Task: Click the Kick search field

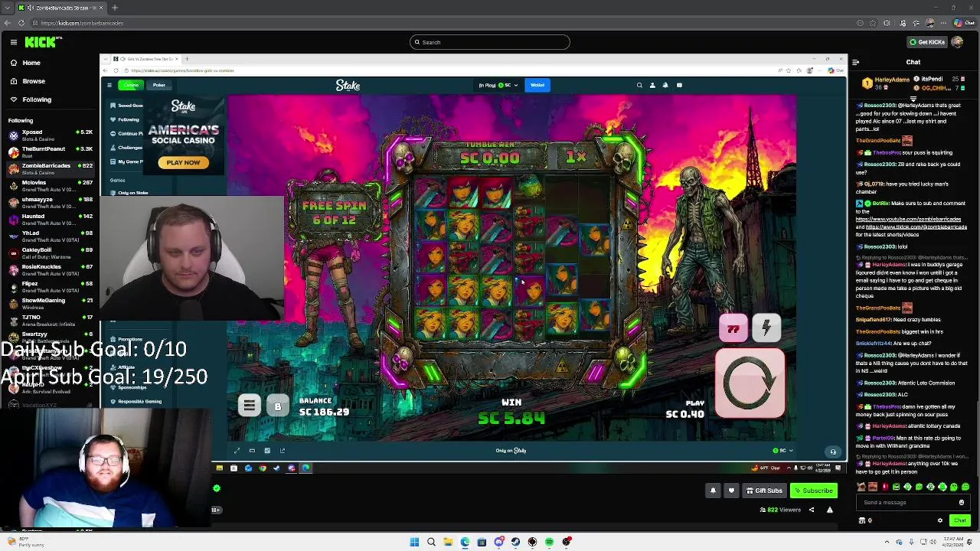Action: click(x=490, y=42)
